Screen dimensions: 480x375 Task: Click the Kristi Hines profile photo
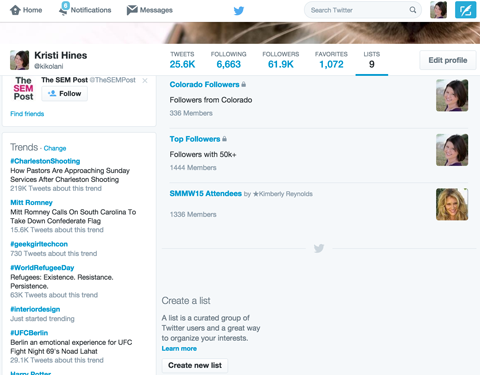tap(19, 60)
